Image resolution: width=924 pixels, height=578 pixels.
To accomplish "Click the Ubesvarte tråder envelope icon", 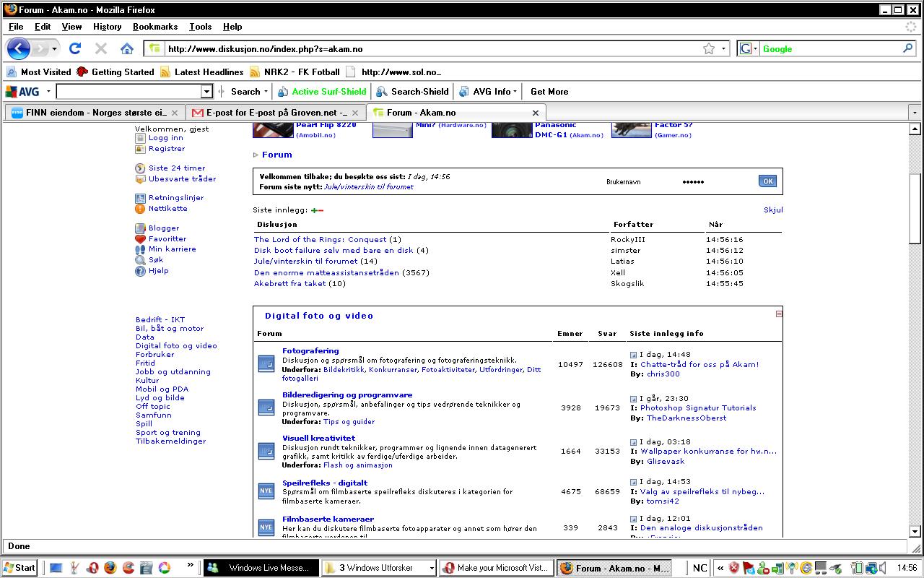I will pyautogui.click(x=140, y=179).
